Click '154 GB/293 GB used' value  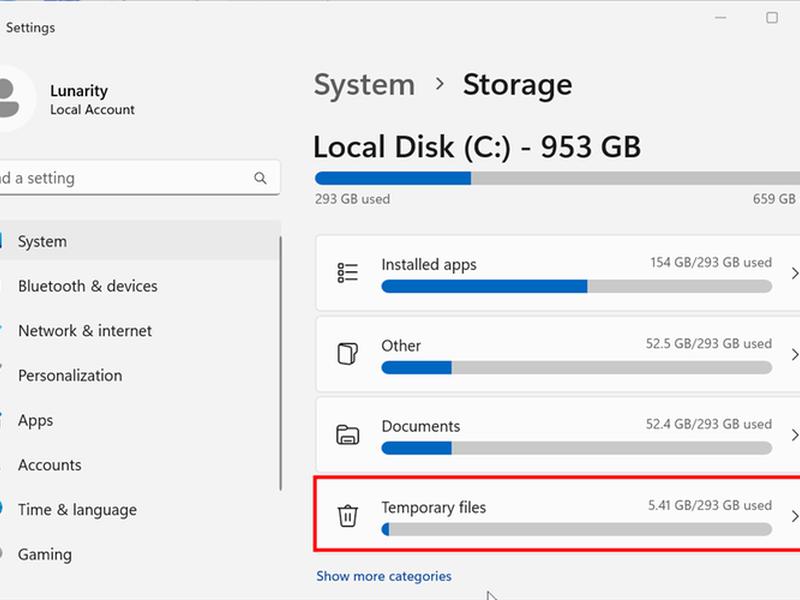pos(711,262)
